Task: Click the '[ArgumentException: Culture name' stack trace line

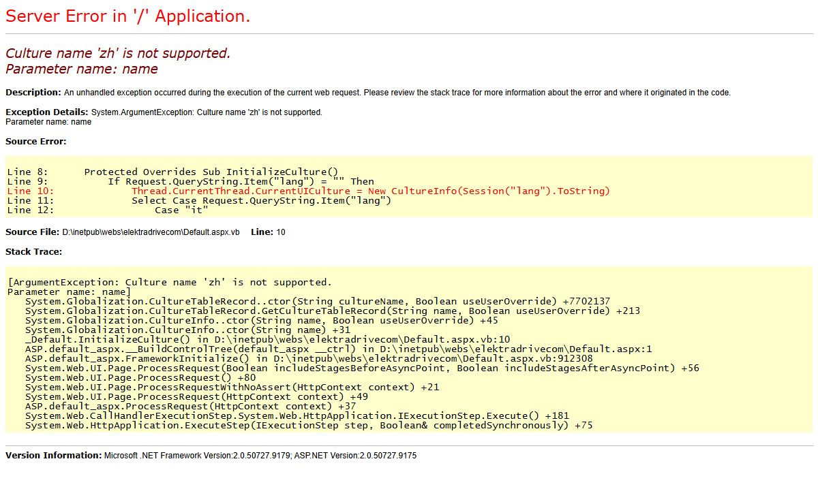Action: point(170,282)
